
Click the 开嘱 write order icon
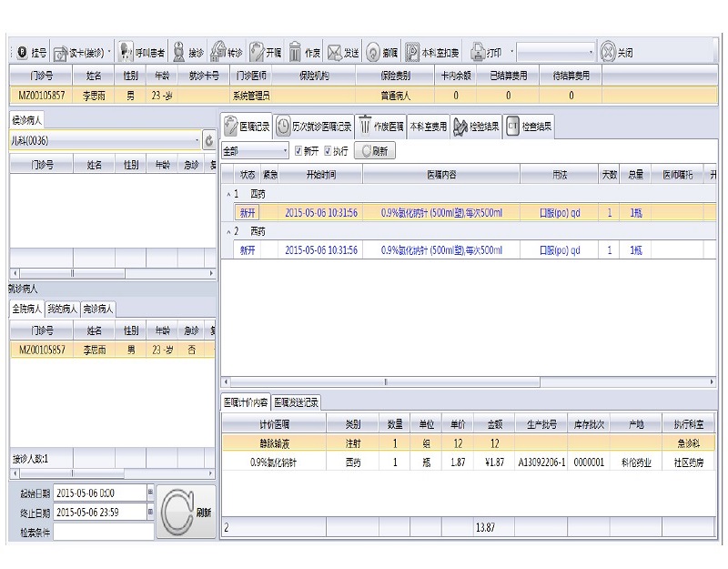point(258,53)
